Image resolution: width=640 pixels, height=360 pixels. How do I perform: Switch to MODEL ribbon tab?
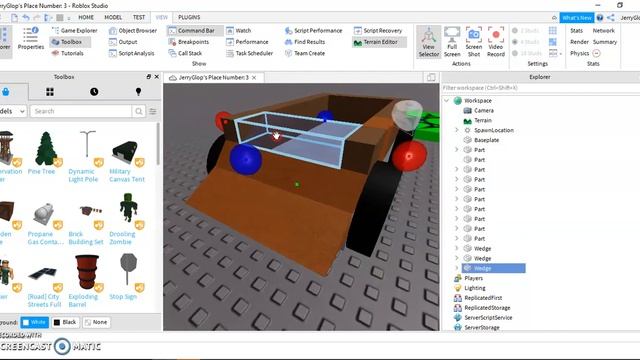[x=113, y=18]
